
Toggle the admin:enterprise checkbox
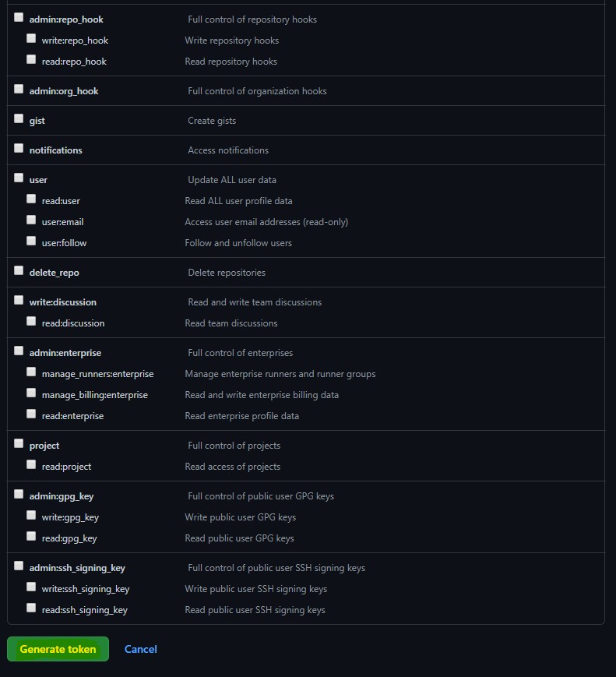click(x=19, y=351)
